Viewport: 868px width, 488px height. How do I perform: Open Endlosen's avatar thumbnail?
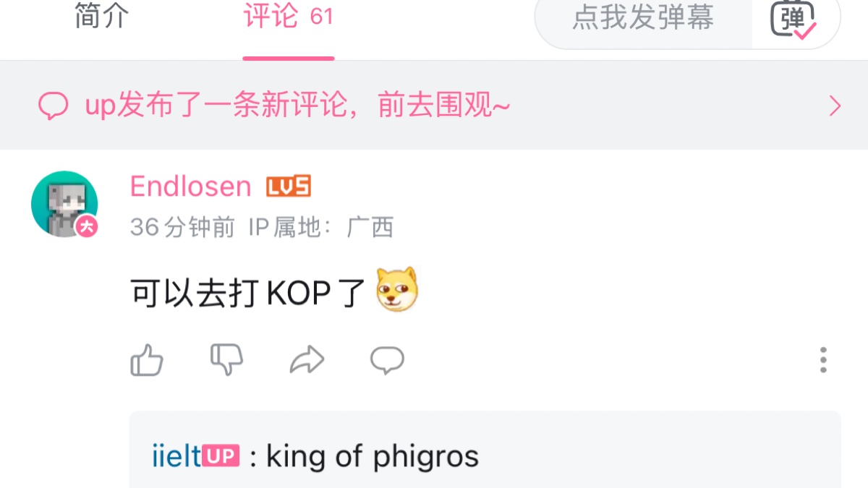click(x=64, y=204)
